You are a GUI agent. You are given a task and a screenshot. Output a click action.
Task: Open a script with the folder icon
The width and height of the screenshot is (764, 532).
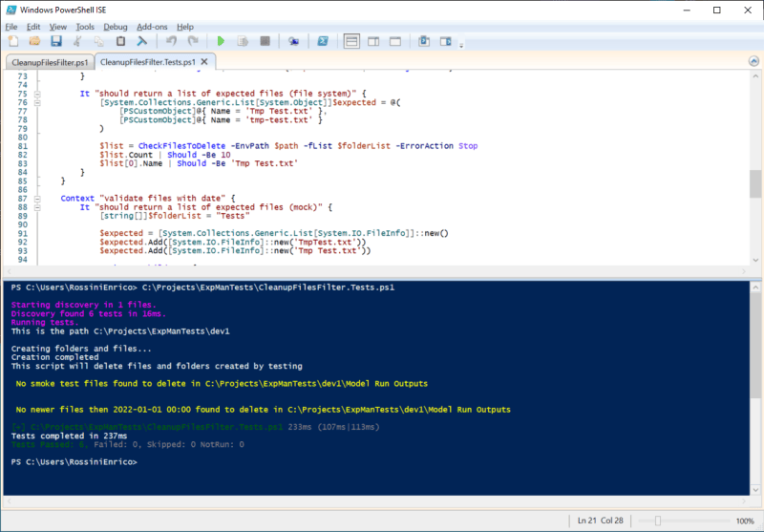tap(34, 41)
